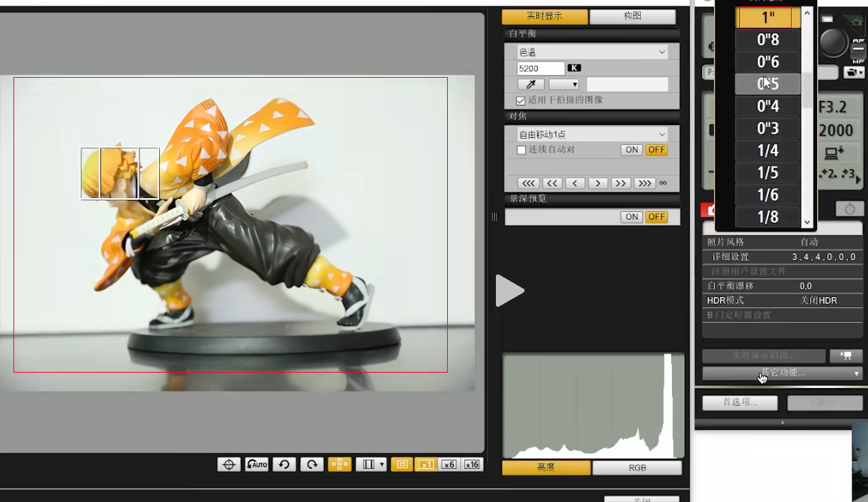The width and height of the screenshot is (868, 502).
Task: Click the 白平衡漂移 row
Action: (782, 286)
